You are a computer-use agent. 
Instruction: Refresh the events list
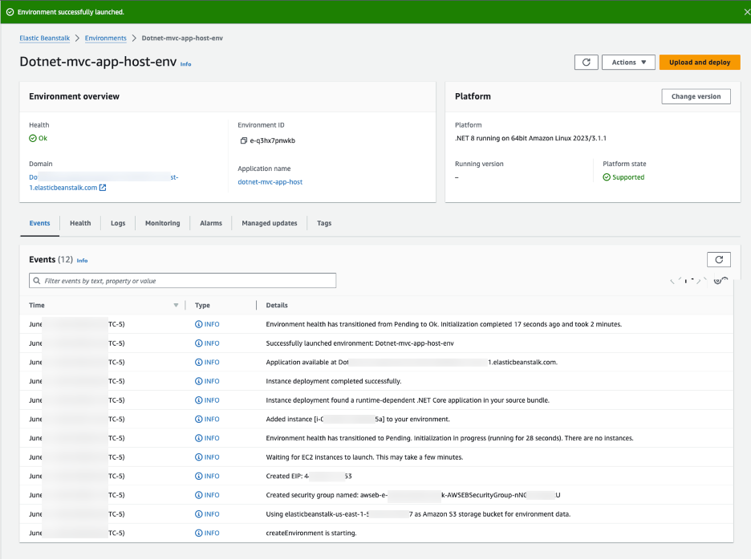click(x=719, y=260)
